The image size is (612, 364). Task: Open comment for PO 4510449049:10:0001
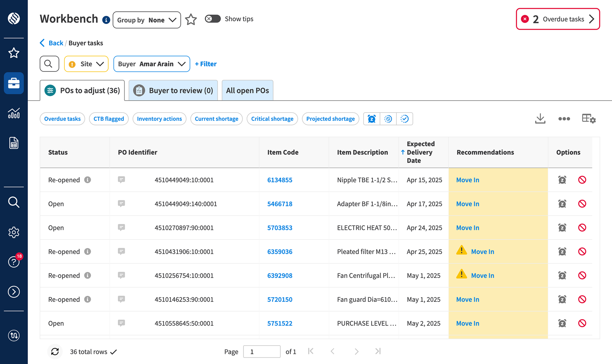[121, 180]
